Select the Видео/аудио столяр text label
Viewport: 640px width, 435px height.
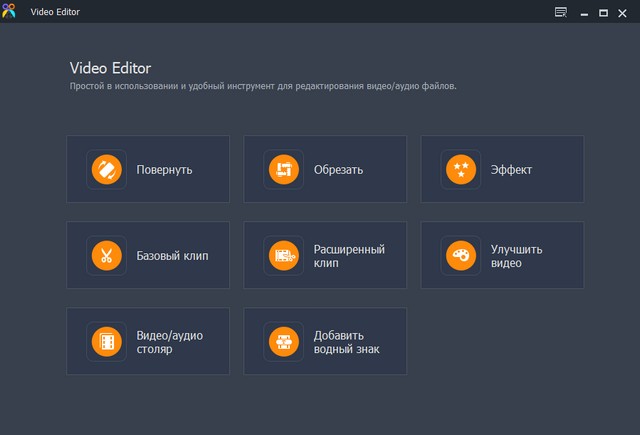point(169,342)
